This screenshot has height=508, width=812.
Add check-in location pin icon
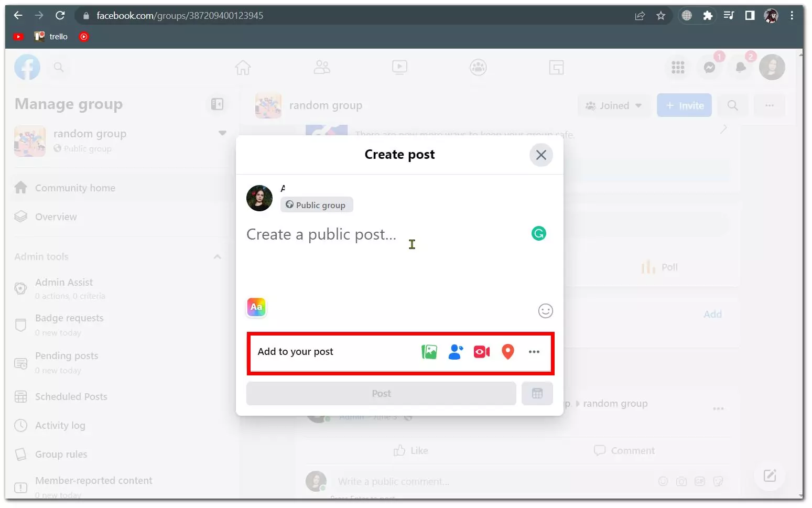507,352
